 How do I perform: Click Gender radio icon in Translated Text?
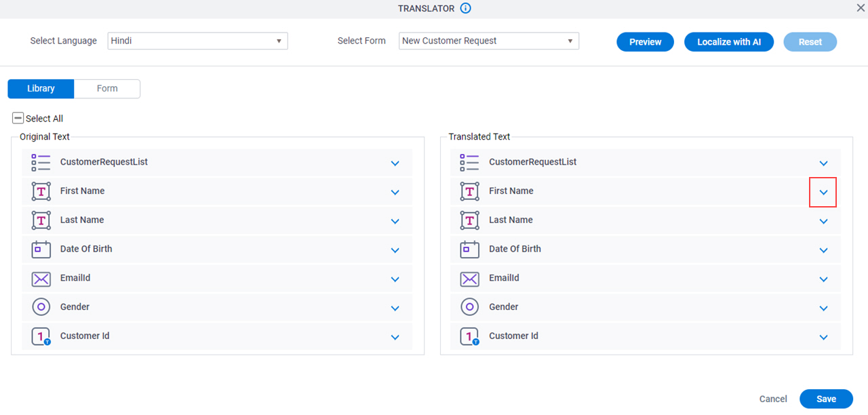pos(470,307)
